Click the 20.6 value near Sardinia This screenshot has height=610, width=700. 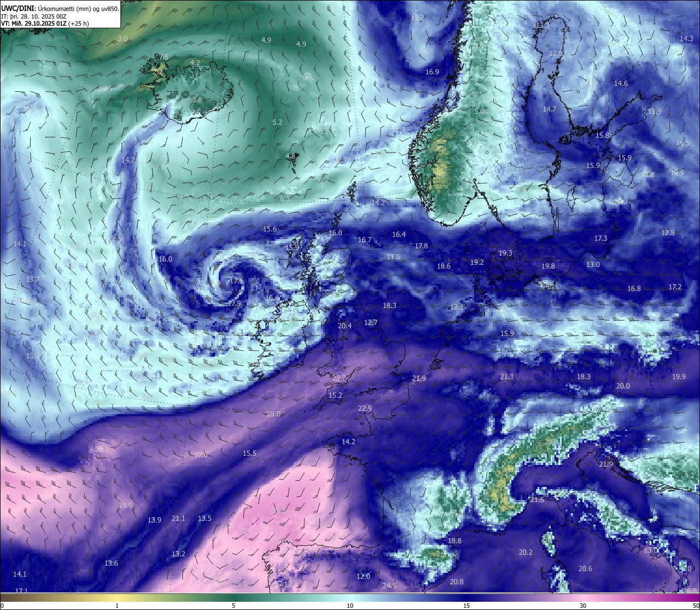coord(585,569)
